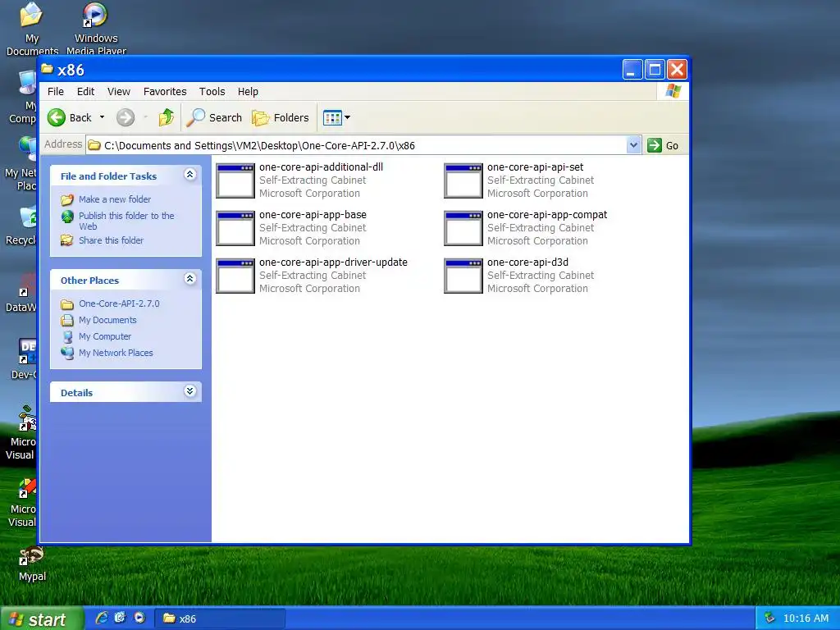Screen dimensions: 840x630
Task: Click the Forward arrow icon
Action: tap(126, 117)
